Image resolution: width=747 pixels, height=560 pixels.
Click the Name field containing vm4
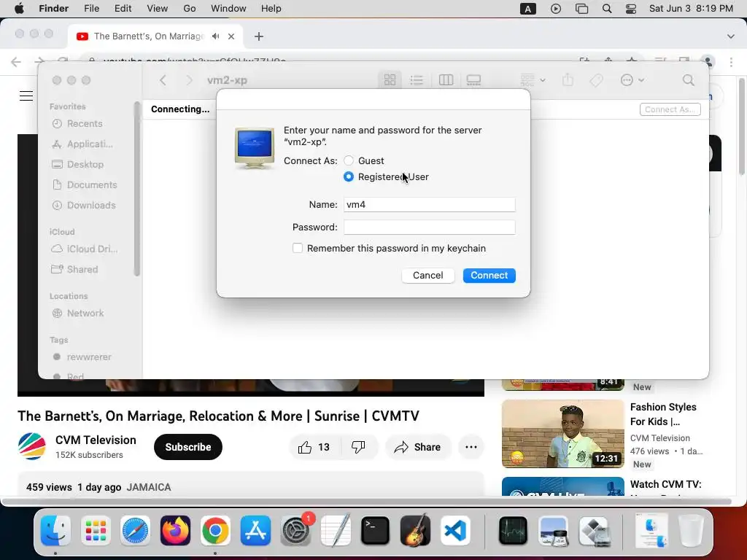(x=429, y=204)
